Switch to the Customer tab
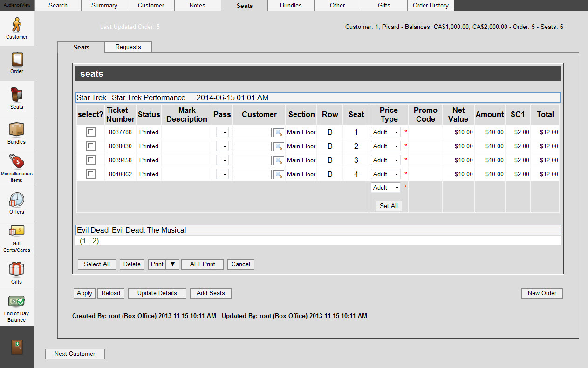588x368 pixels. click(151, 5)
